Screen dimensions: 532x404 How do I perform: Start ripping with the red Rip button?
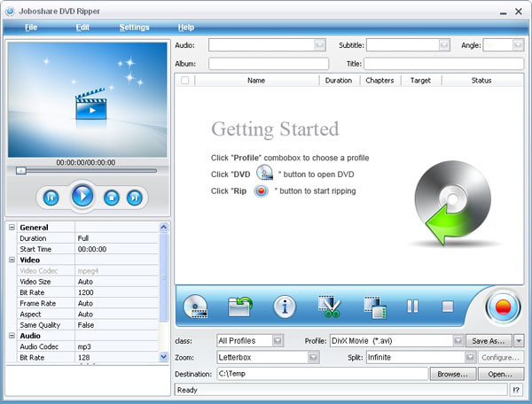[x=503, y=307]
